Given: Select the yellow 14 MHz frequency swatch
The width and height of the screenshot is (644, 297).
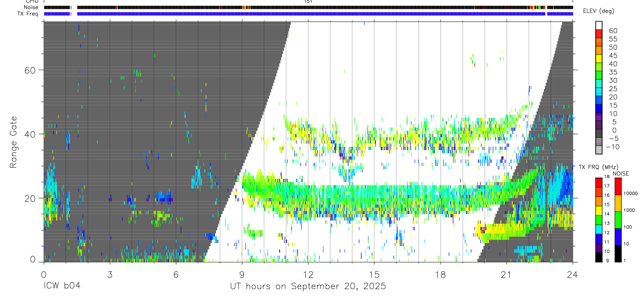Looking at the screenshot, I should tap(599, 211).
